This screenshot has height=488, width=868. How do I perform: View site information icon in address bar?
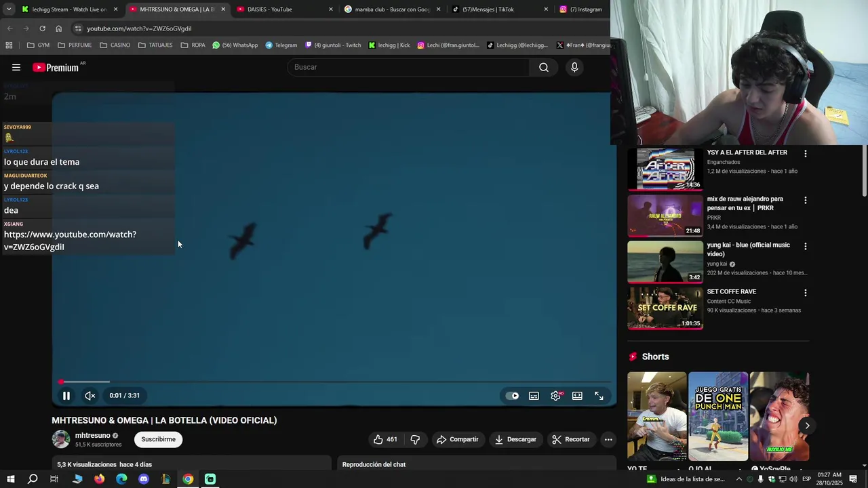click(78, 28)
